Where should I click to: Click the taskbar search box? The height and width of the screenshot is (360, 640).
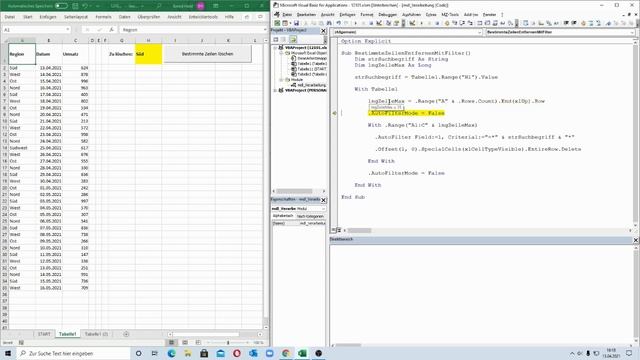click(73, 353)
